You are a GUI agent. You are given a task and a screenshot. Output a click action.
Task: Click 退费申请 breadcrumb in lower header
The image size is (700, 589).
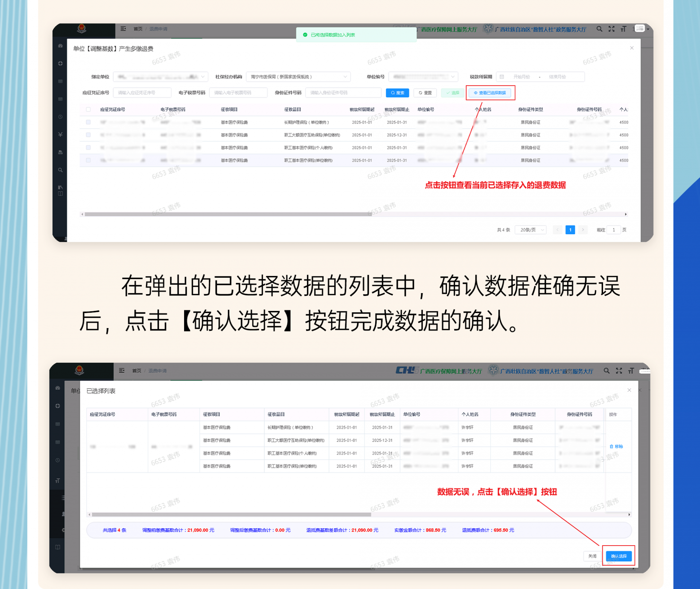click(x=157, y=371)
